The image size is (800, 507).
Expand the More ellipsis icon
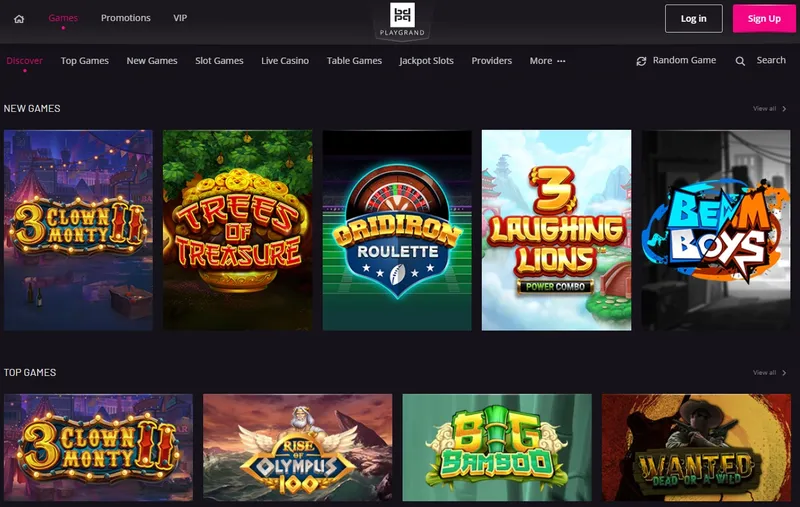[561, 61]
